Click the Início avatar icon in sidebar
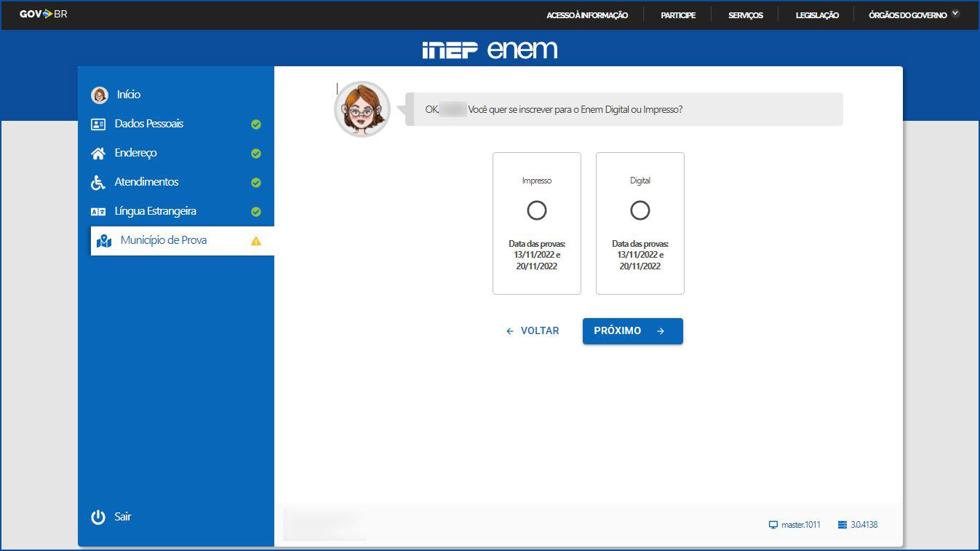Image resolution: width=980 pixels, height=551 pixels. [x=100, y=95]
